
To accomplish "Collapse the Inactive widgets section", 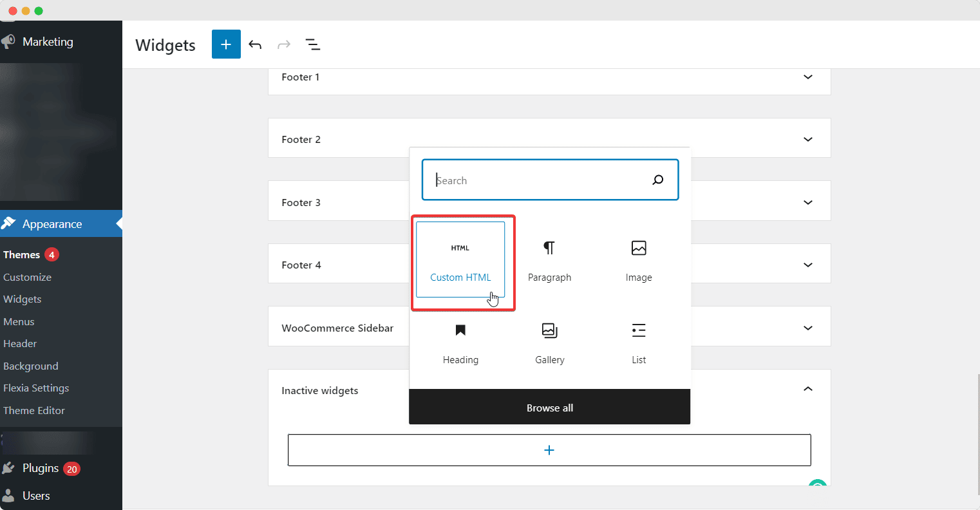I will pyautogui.click(x=807, y=390).
